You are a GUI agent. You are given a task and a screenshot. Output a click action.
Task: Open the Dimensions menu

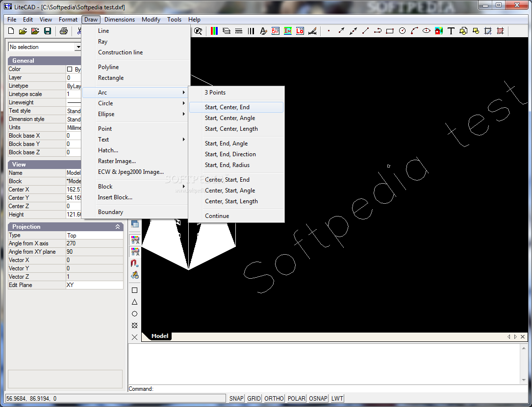[120, 20]
